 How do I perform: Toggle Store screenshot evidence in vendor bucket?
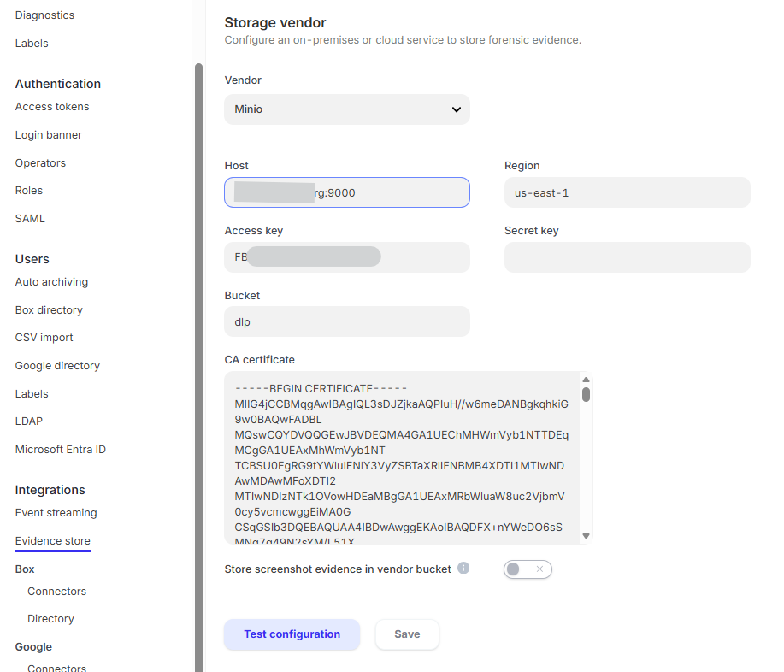(x=528, y=569)
